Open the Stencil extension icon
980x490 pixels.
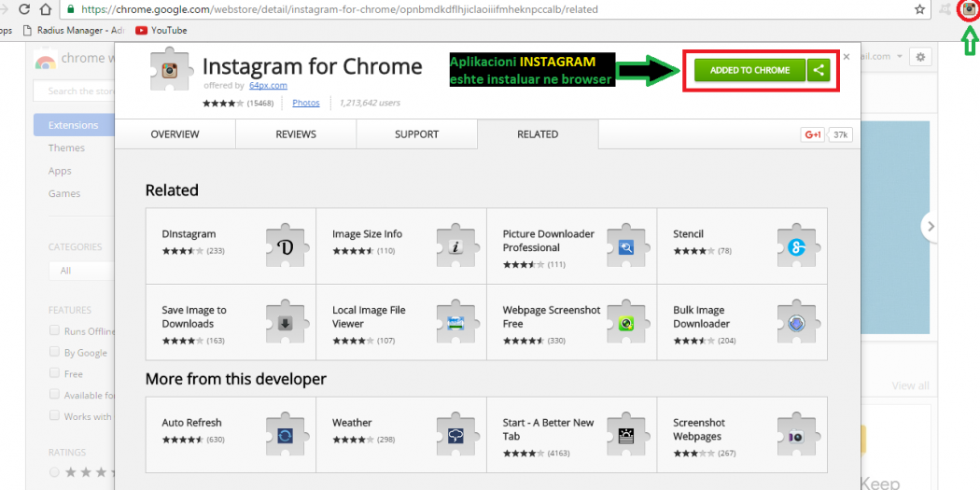tap(797, 247)
